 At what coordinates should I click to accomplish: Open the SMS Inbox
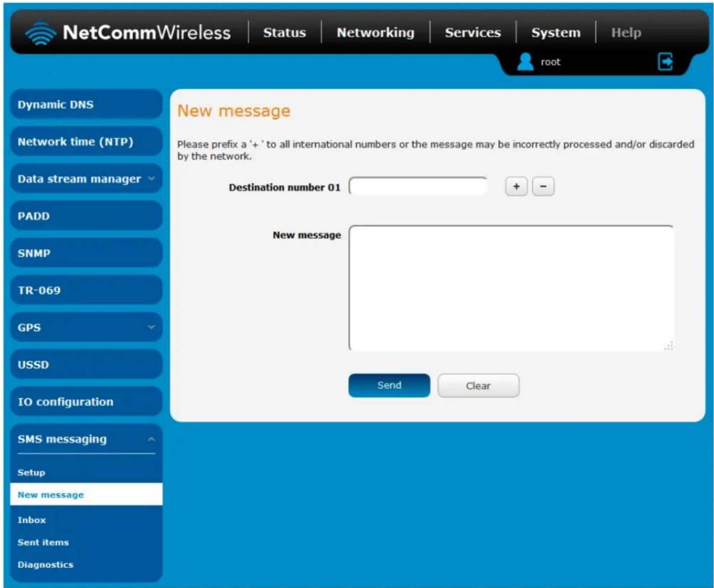click(x=31, y=520)
